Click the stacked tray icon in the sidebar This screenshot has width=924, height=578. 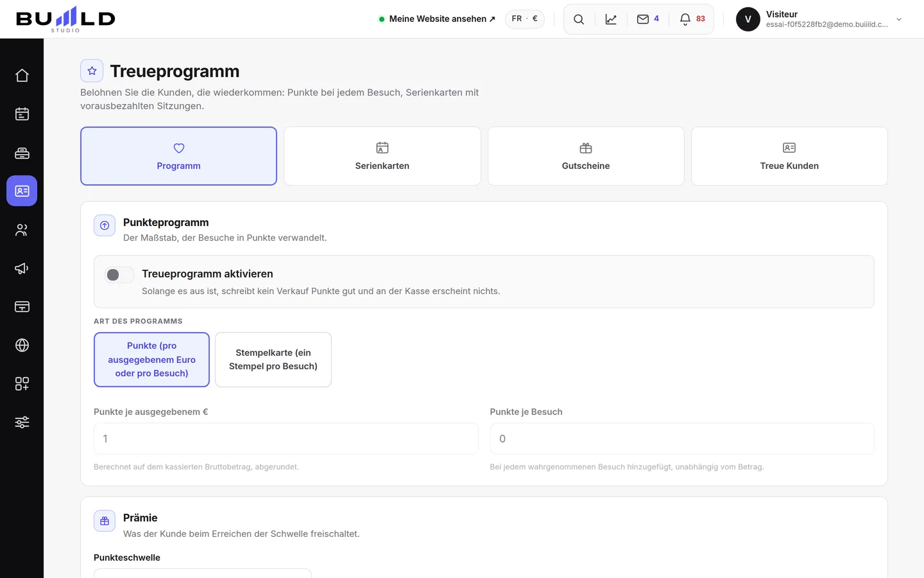click(22, 153)
